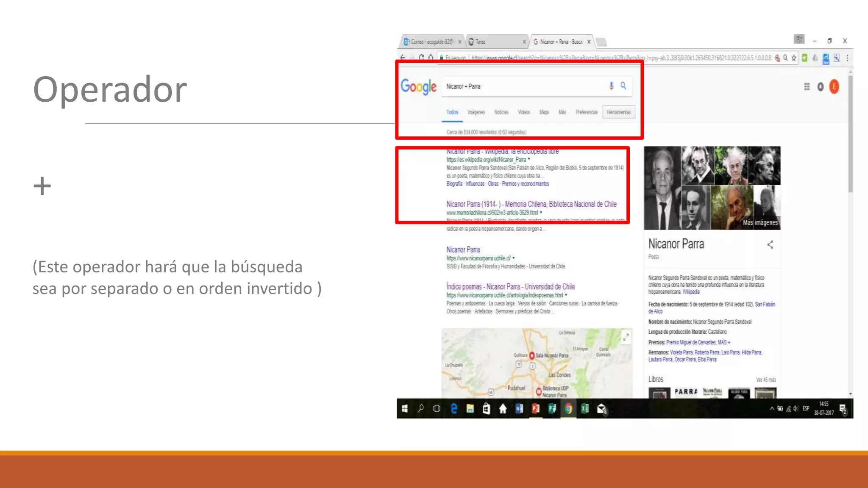Open Publisher from the taskbar
Image resolution: width=868 pixels, height=488 pixels.
[552, 409]
